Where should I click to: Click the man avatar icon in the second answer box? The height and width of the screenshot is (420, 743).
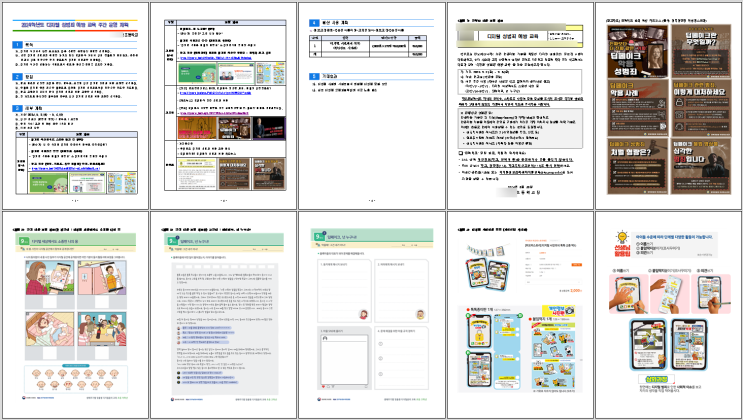click(x=420, y=314)
